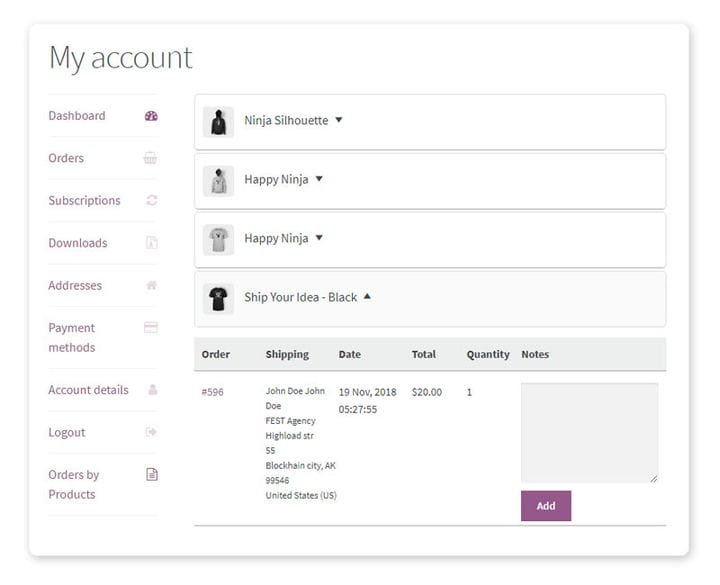Image resolution: width=720 pixels, height=585 pixels.
Task: Click the Orders by Products document icon
Action: click(152, 474)
